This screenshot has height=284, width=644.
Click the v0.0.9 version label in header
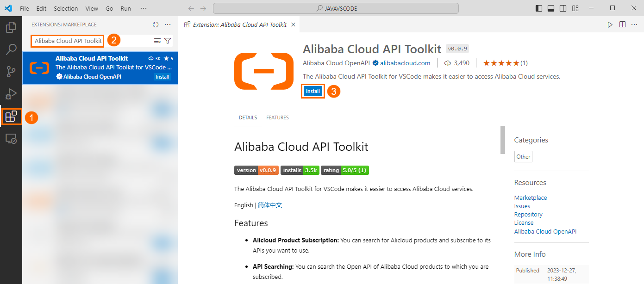[457, 49]
